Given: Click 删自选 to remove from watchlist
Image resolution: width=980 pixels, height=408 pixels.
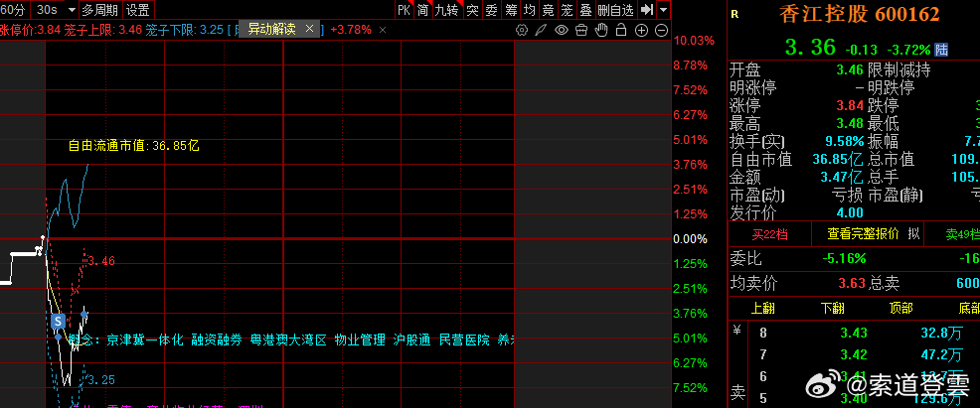Looking at the screenshot, I should pos(615,10).
